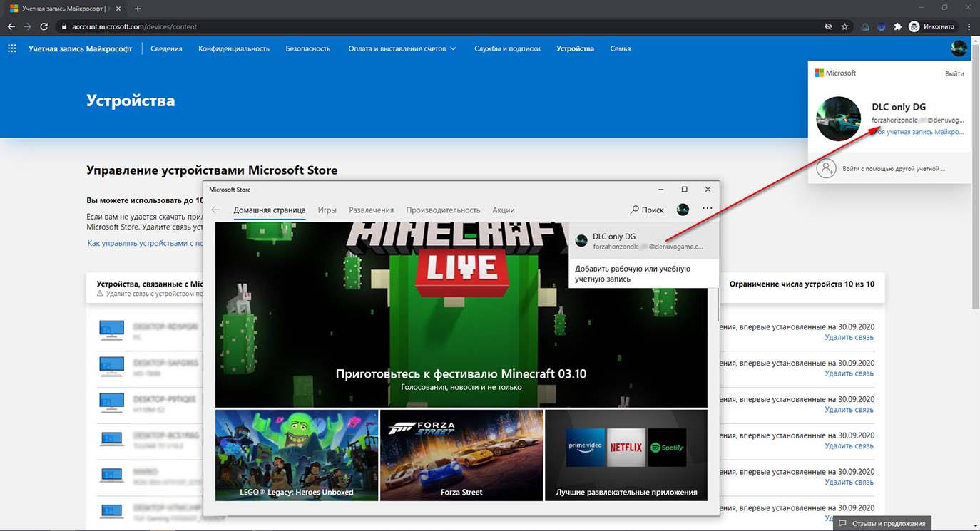Viewport: 980px width, 531px height.
Task: Click Выйти to sign out
Action: 954,73
